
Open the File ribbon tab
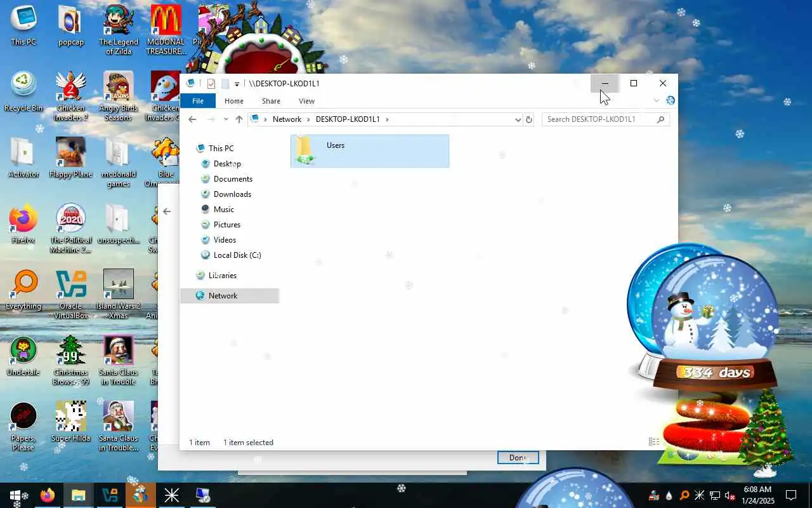(x=198, y=101)
